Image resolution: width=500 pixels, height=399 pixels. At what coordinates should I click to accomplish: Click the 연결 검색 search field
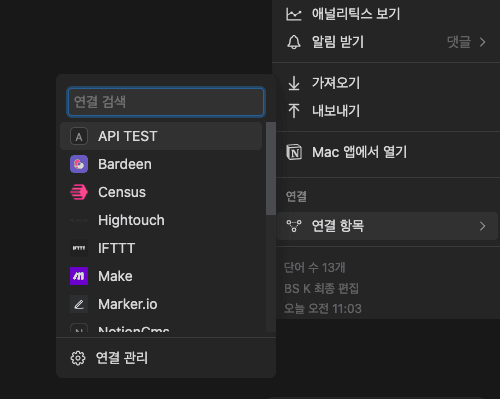166,102
